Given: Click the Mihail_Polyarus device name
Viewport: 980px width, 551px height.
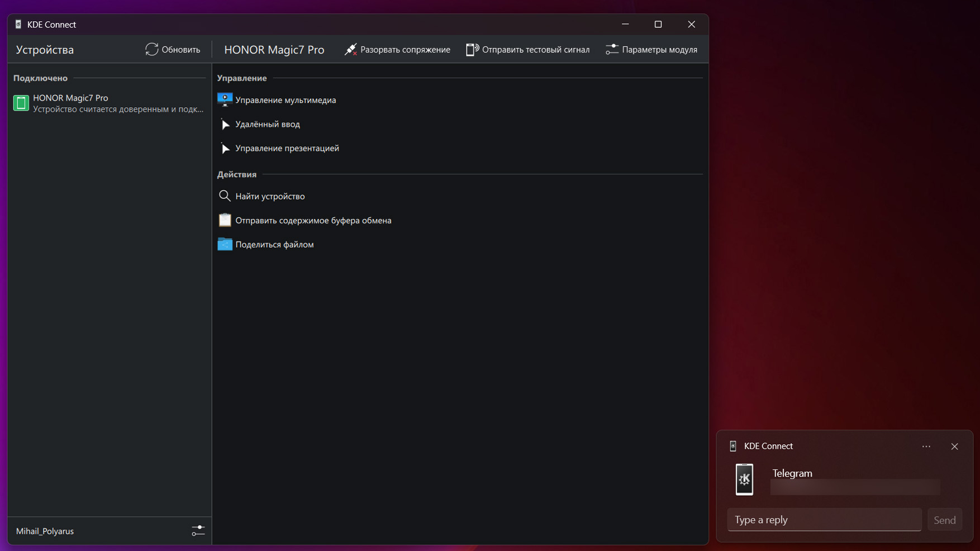Looking at the screenshot, I should coord(45,531).
